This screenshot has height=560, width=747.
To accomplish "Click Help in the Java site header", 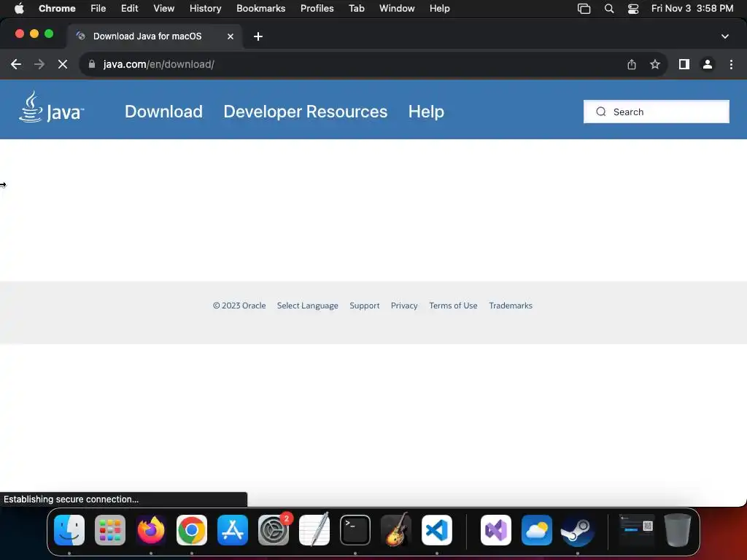I will click(426, 112).
